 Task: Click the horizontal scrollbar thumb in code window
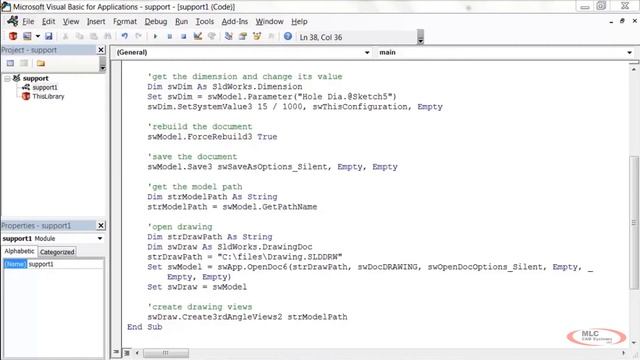[x=166, y=353]
